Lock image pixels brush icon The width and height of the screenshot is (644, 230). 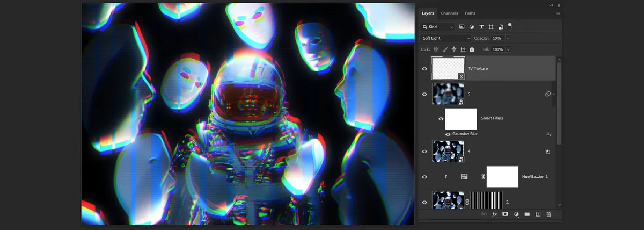tap(445, 49)
